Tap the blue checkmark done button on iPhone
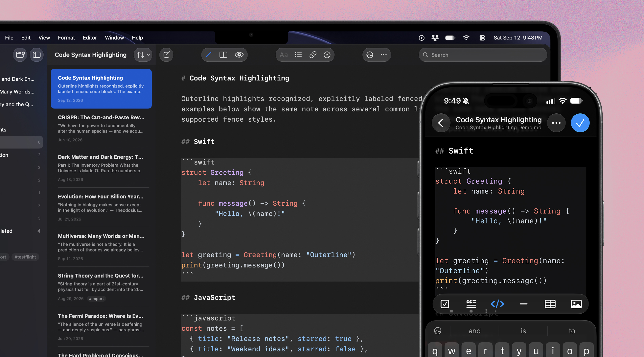The image size is (644, 357). (580, 123)
